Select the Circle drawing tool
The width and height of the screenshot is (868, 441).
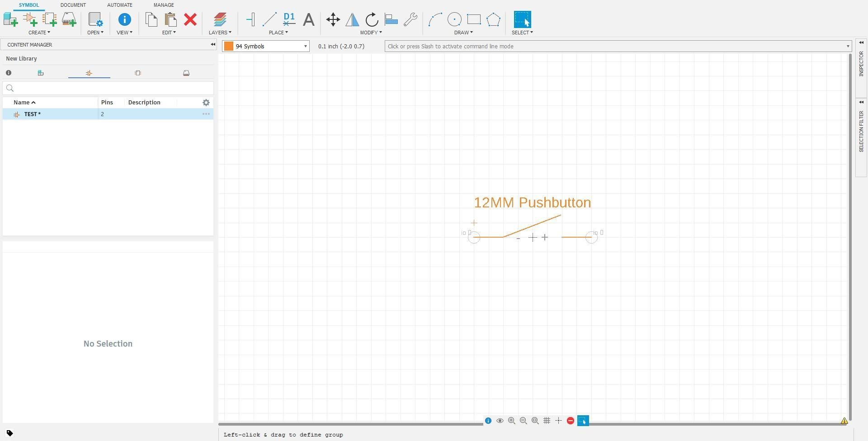point(454,19)
